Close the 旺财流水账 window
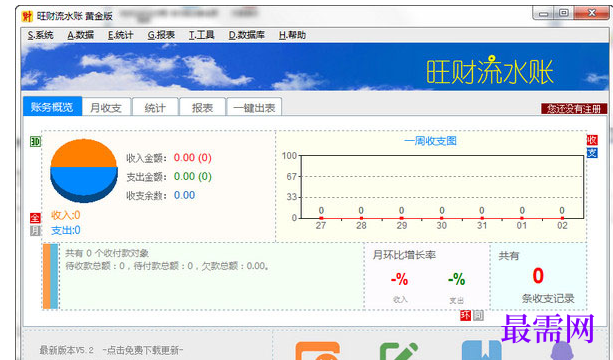Image resolution: width=613 pixels, height=360 pixels. pyautogui.click(x=591, y=13)
